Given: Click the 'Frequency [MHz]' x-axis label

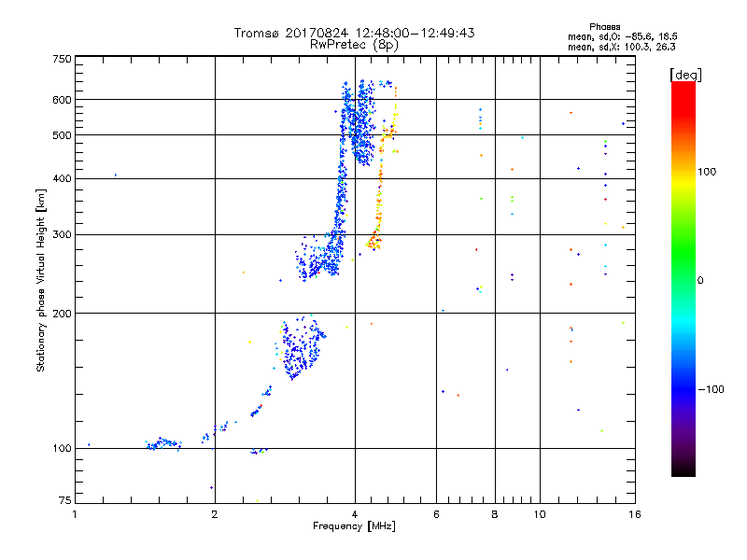Looking at the screenshot, I should click(354, 526).
